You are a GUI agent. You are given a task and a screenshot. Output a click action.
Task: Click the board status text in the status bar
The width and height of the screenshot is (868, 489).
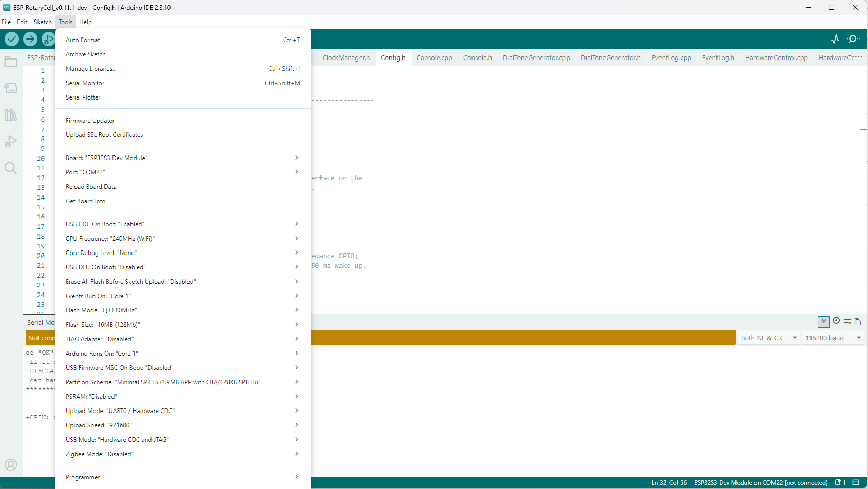click(x=761, y=483)
